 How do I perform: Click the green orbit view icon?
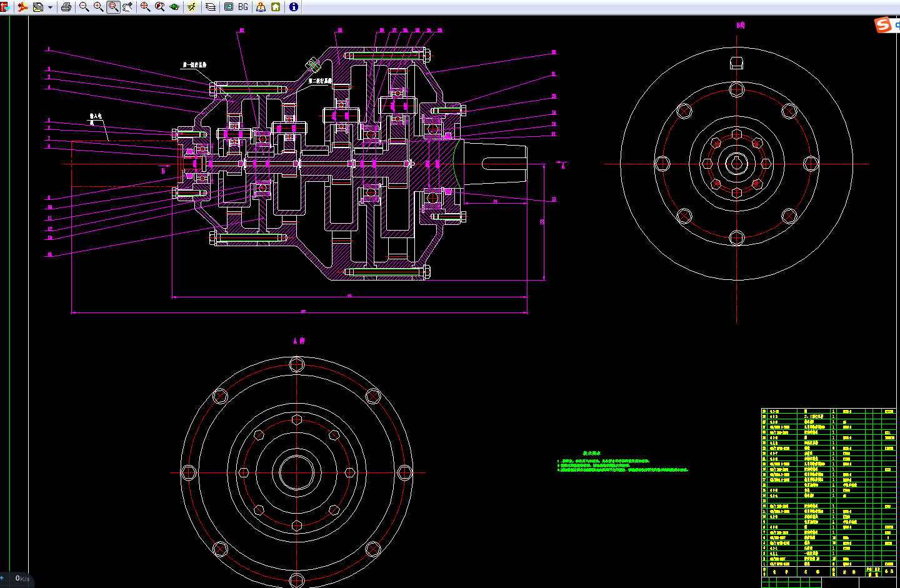(174, 7)
